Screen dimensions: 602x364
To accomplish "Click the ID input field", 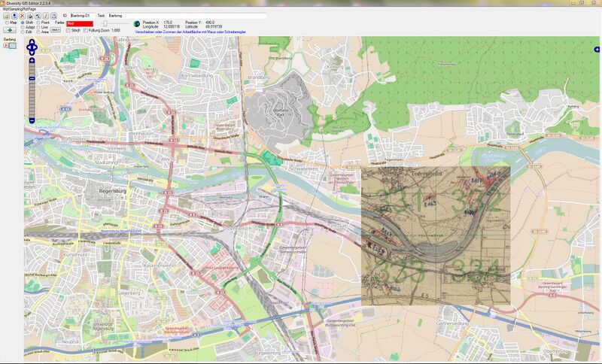I will [83, 16].
